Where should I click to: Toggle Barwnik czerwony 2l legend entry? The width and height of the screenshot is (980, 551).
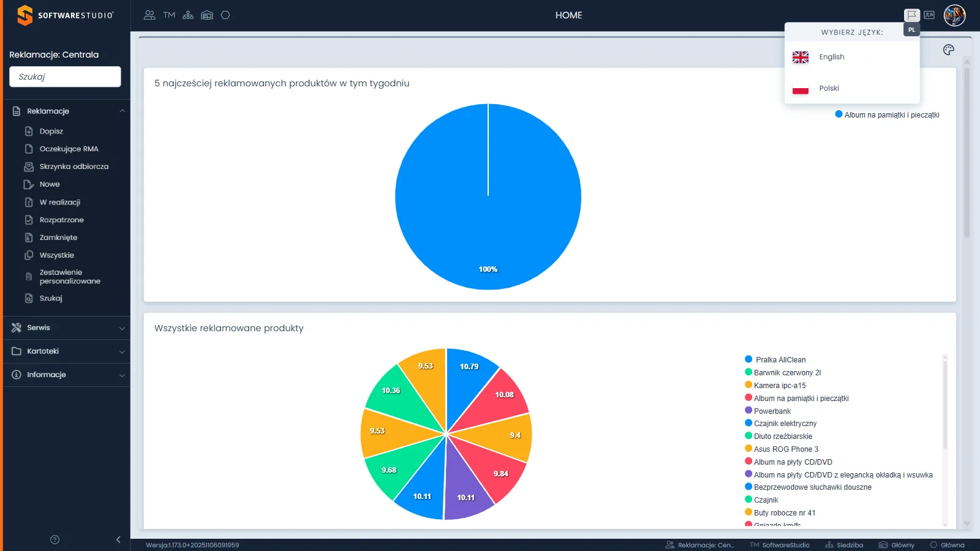point(783,373)
